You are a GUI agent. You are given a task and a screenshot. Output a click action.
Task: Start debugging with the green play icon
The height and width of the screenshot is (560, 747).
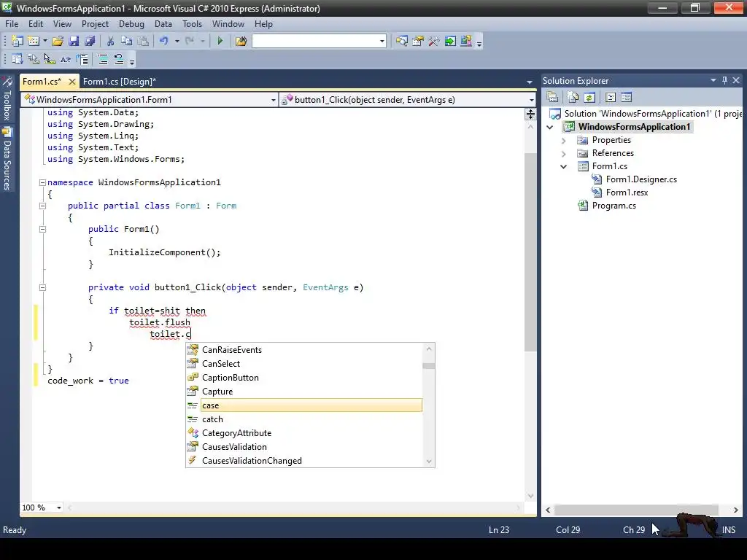pyautogui.click(x=220, y=42)
